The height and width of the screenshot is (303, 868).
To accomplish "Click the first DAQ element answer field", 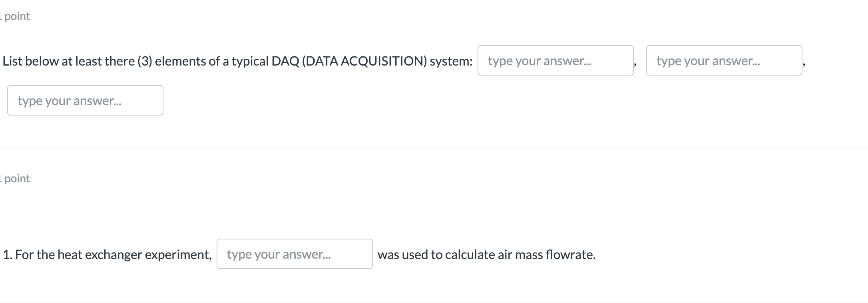I will coord(555,60).
